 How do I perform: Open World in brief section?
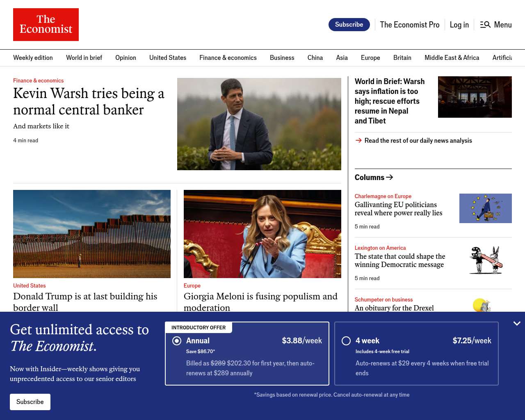tap(84, 58)
